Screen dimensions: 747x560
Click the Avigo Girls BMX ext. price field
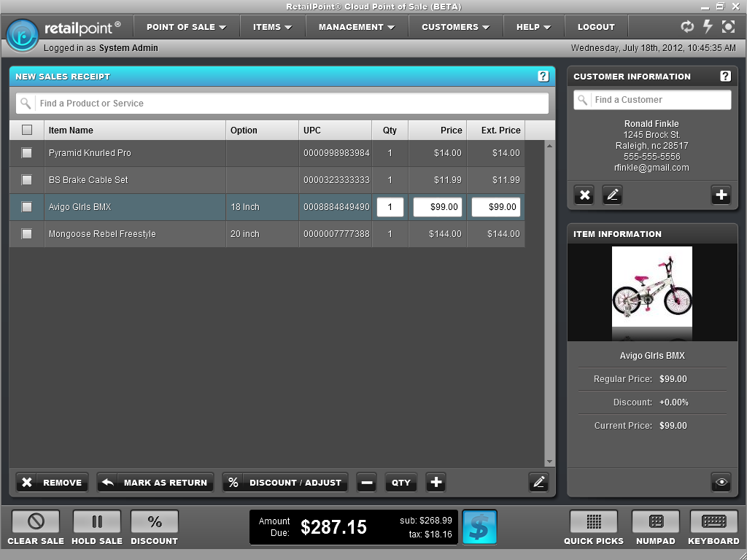496,206
